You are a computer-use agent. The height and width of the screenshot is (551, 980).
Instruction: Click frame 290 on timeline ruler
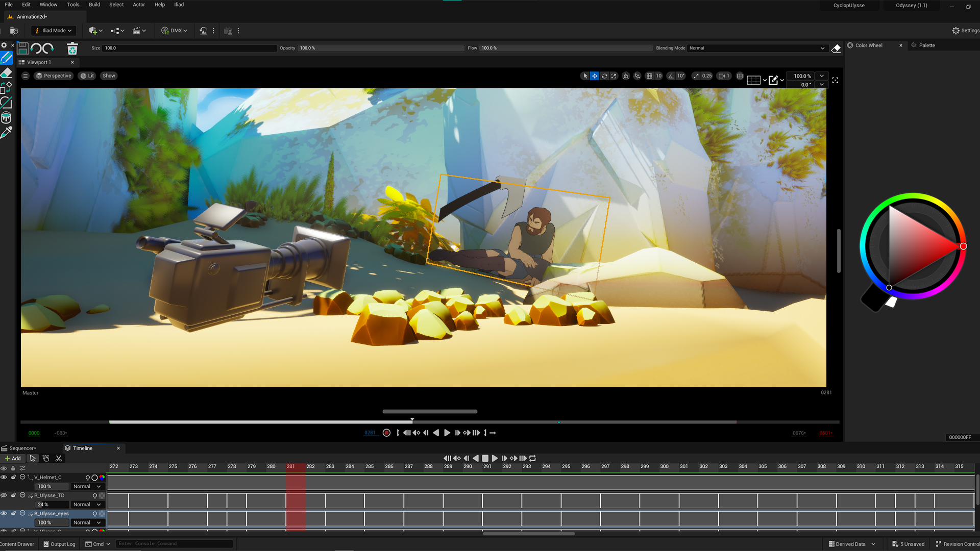pos(468,467)
